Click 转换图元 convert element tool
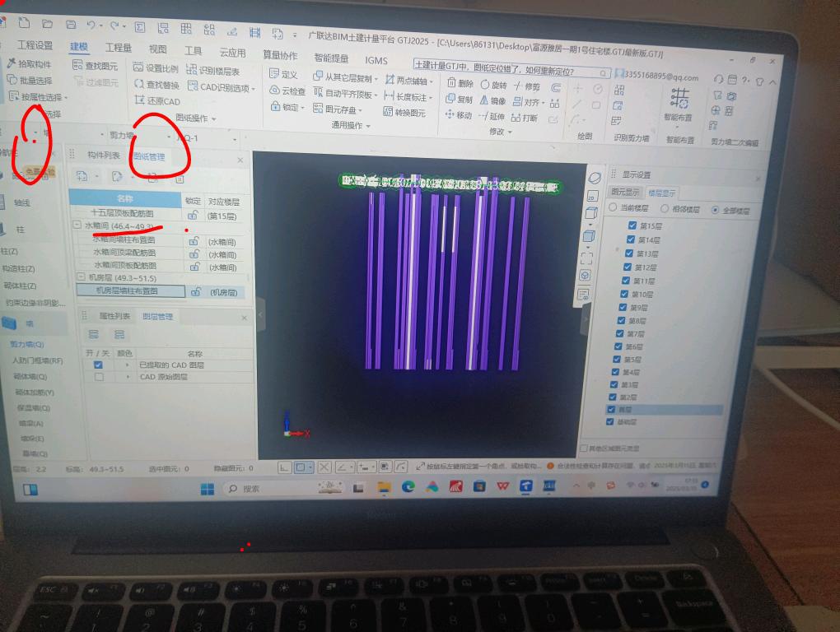840x632 pixels. (x=404, y=113)
